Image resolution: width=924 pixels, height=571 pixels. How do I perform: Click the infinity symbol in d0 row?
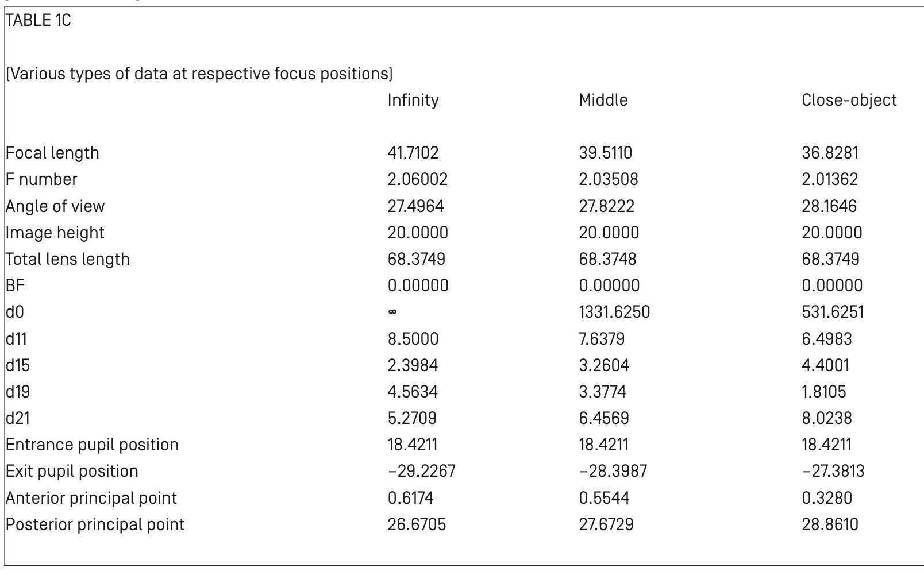[392, 312]
